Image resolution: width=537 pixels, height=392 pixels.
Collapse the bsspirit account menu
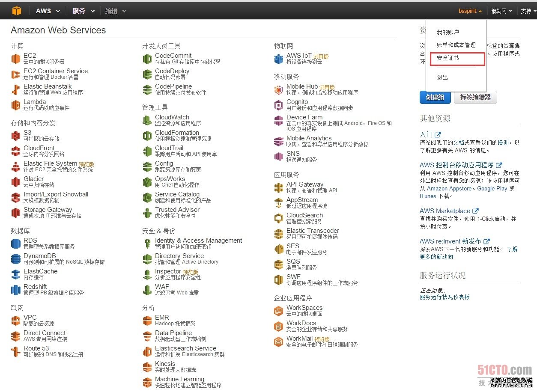pyautogui.click(x=470, y=11)
